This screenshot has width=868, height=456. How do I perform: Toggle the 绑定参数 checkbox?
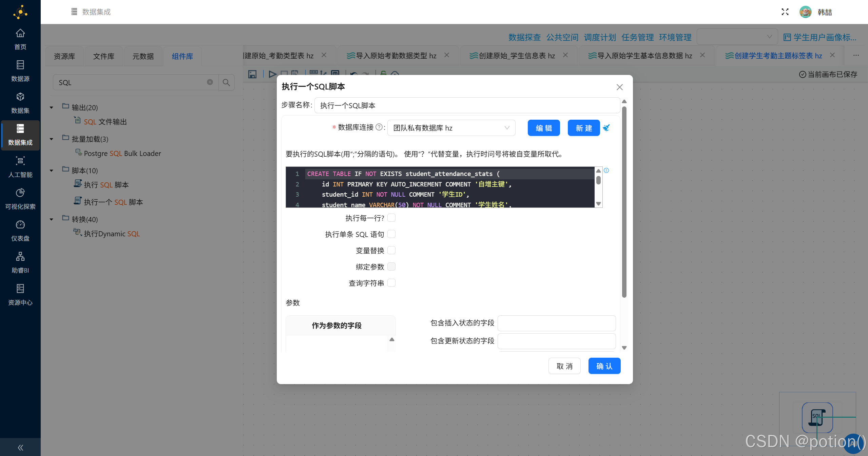391,266
